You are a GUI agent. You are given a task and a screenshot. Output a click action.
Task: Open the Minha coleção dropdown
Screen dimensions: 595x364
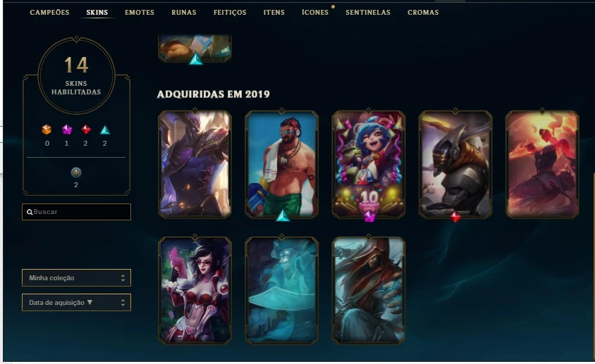(x=76, y=278)
